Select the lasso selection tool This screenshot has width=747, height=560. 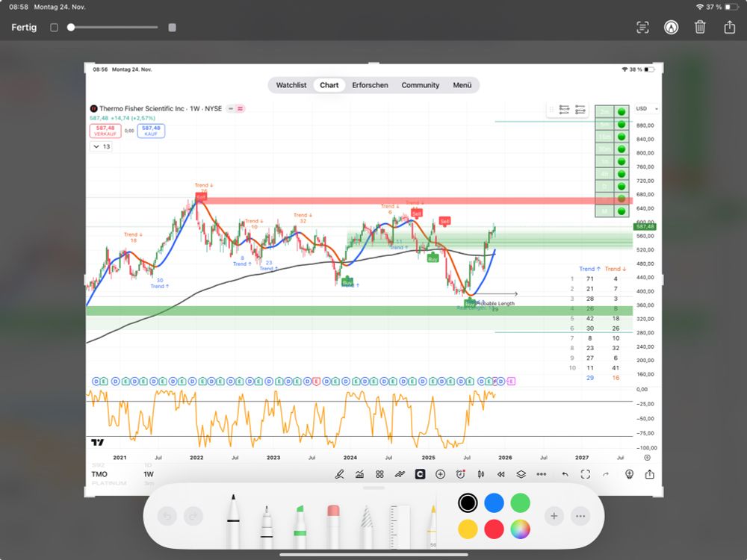[x=366, y=526]
